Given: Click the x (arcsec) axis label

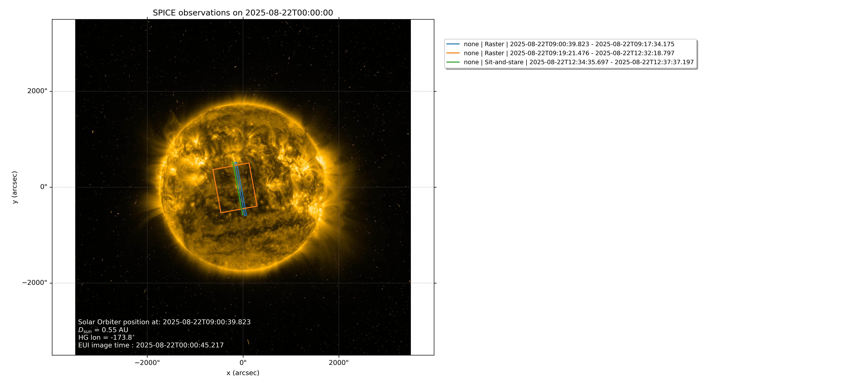Looking at the screenshot, I should click(243, 373).
